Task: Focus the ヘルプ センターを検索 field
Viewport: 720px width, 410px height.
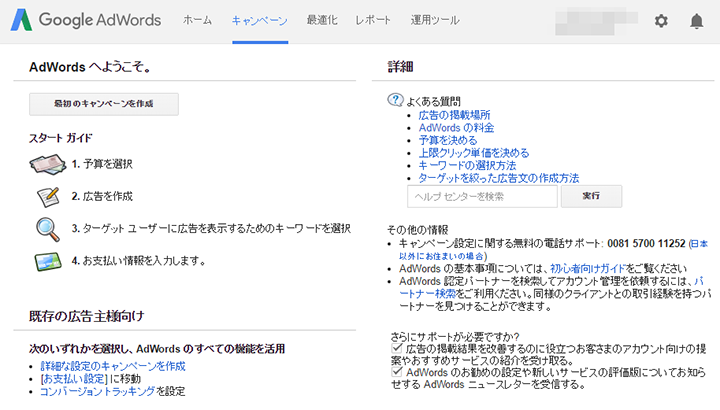Action: [x=482, y=197]
